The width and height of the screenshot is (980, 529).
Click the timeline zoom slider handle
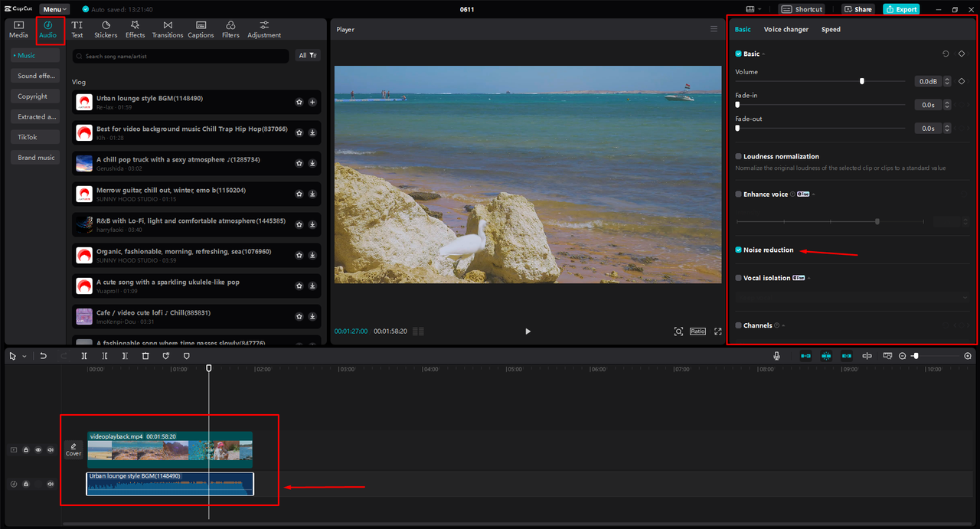916,356
